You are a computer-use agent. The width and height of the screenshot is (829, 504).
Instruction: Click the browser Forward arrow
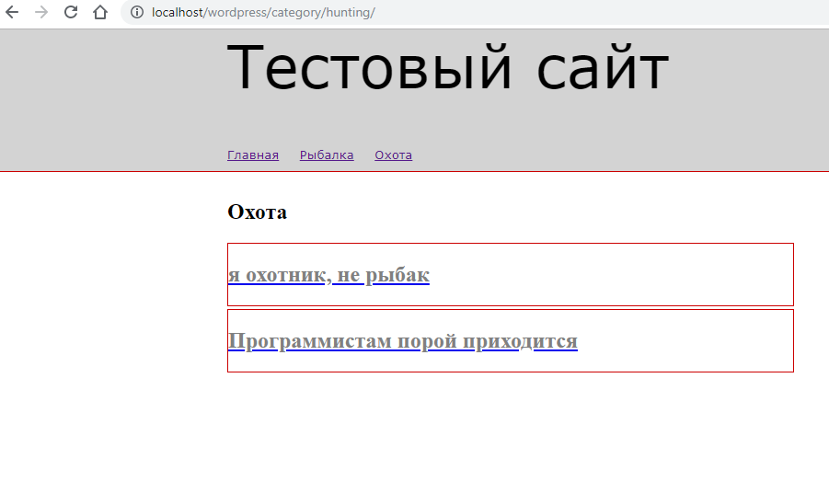click(x=41, y=13)
